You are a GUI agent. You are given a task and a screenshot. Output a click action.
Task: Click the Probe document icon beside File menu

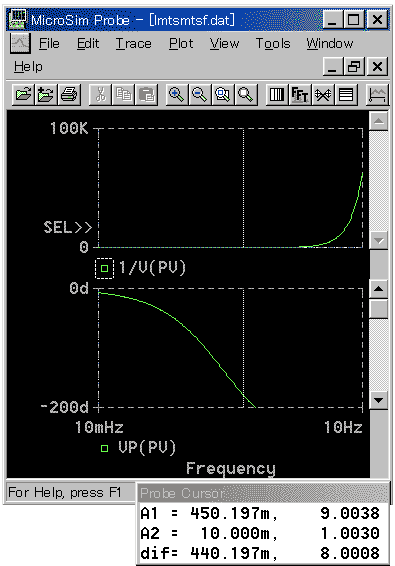(20, 43)
